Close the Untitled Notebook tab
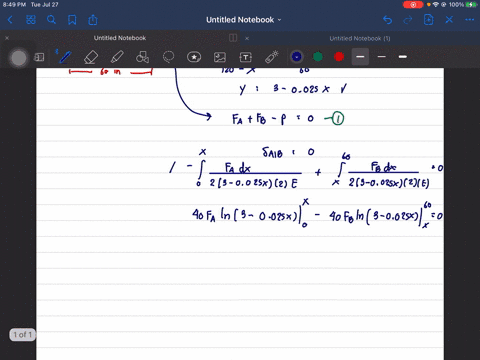Screen dimensions: 480x360 tap(7, 38)
